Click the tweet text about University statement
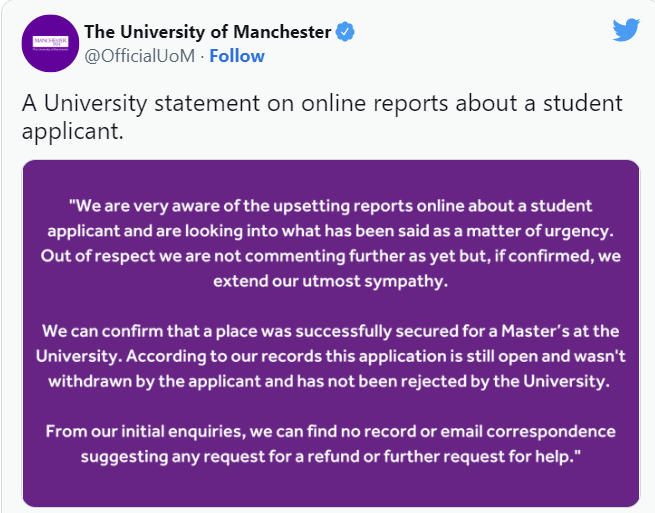 (322, 117)
